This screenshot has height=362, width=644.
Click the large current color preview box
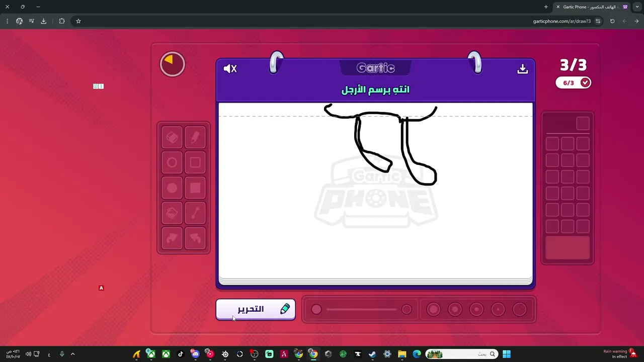[568, 248]
